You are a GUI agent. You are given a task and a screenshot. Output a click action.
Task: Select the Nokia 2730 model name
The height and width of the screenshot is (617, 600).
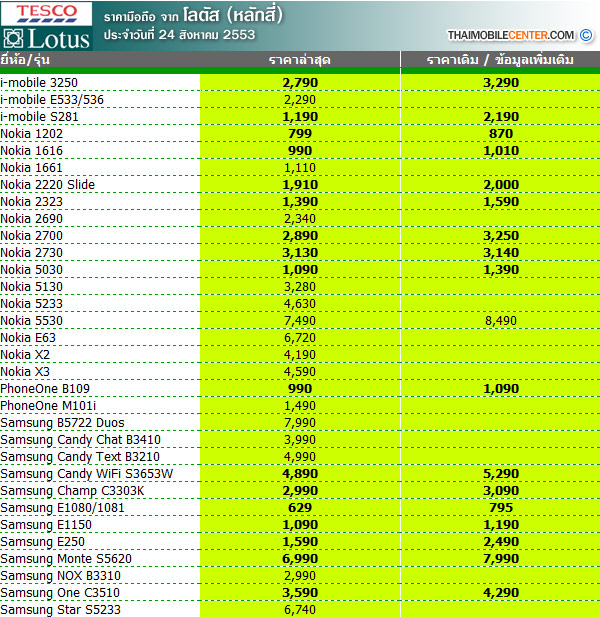click(x=31, y=253)
